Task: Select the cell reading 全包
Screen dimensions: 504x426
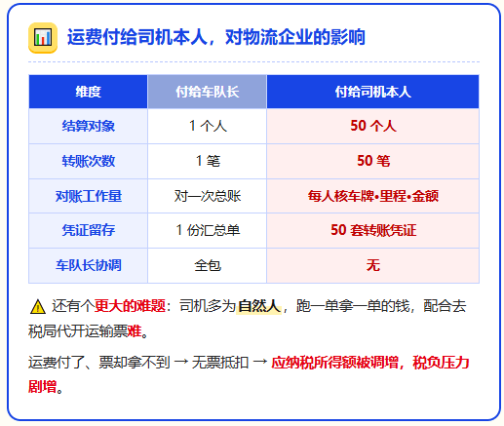Action: tap(207, 265)
